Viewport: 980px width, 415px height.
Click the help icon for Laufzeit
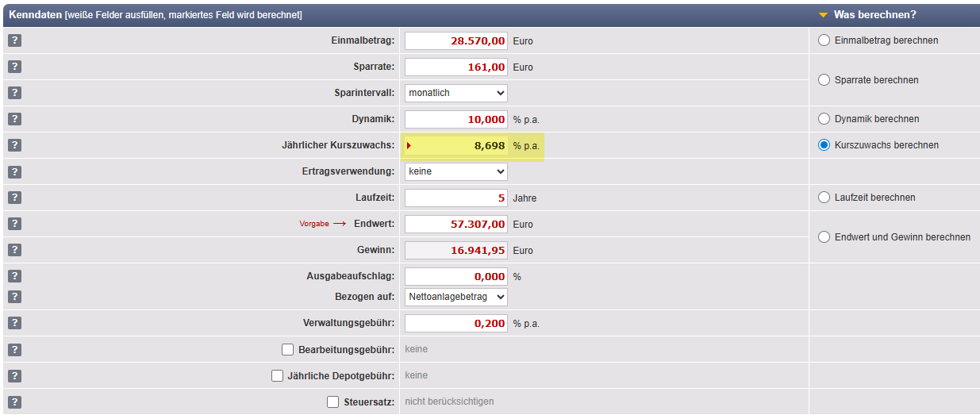pyautogui.click(x=14, y=198)
